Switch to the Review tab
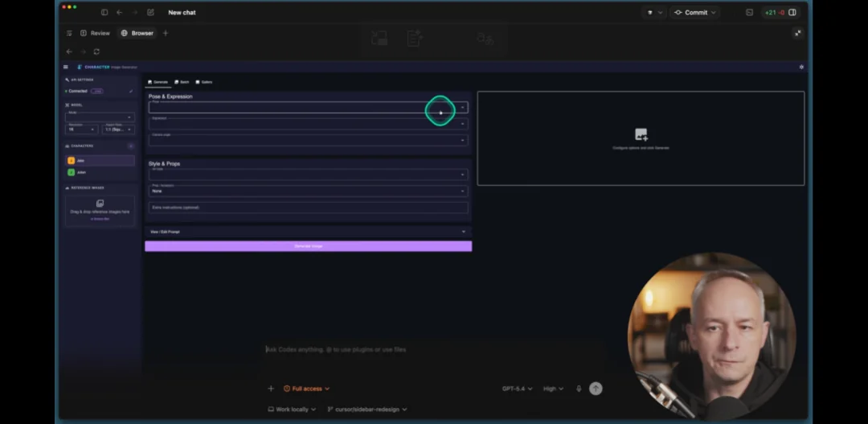868x424 pixels. coord(96,33)
